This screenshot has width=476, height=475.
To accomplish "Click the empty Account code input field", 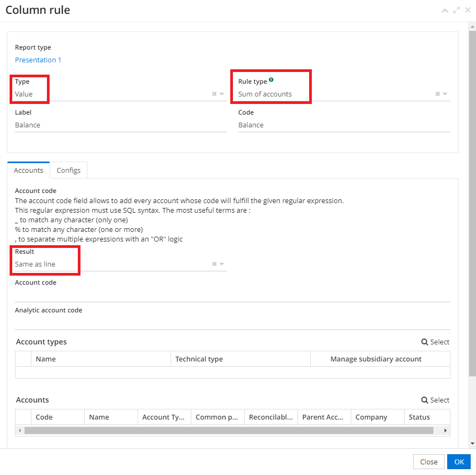I will click(x=232, y=295).
